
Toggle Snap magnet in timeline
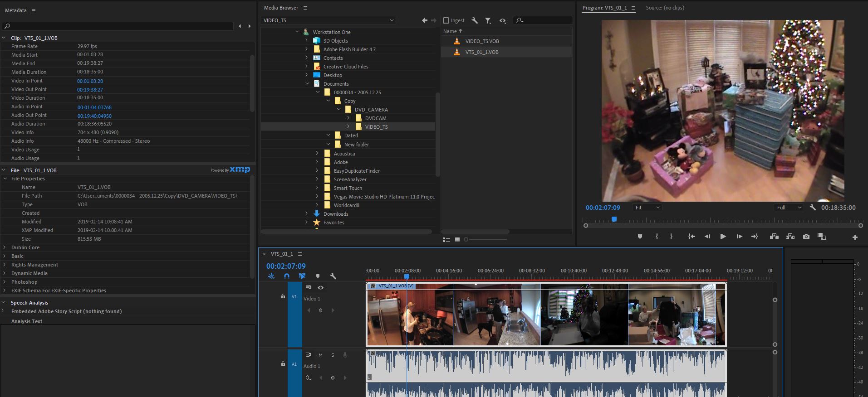coord(287,276)
